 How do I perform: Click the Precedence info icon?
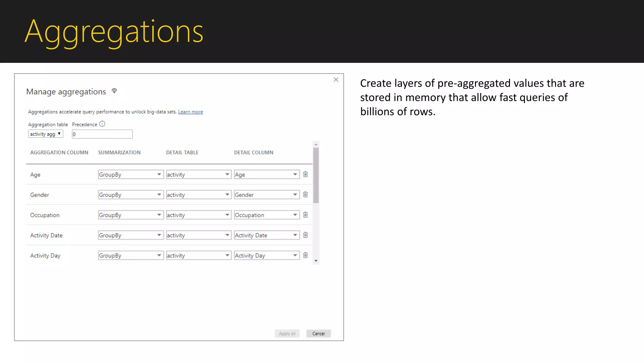point(102,124)
